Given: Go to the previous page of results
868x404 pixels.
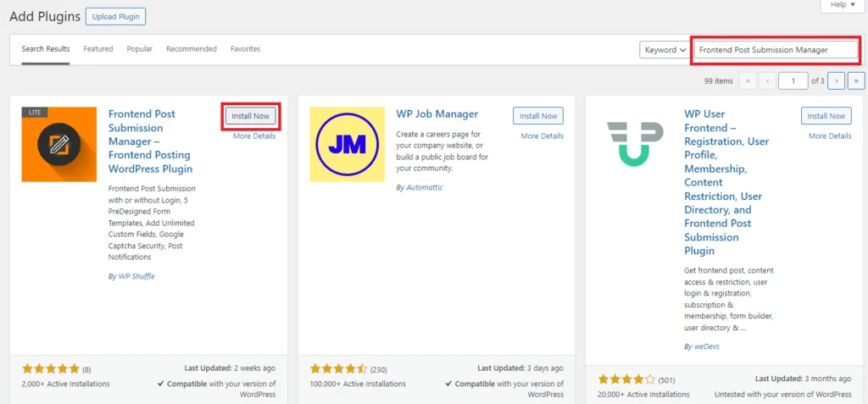Looking at the screenshot, I should [x=766, y=80].
